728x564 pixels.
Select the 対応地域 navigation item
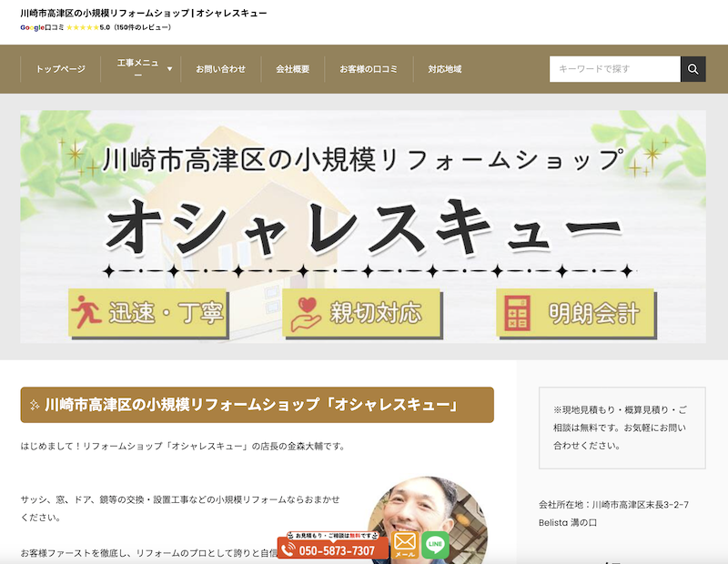[x=444, y=69]
